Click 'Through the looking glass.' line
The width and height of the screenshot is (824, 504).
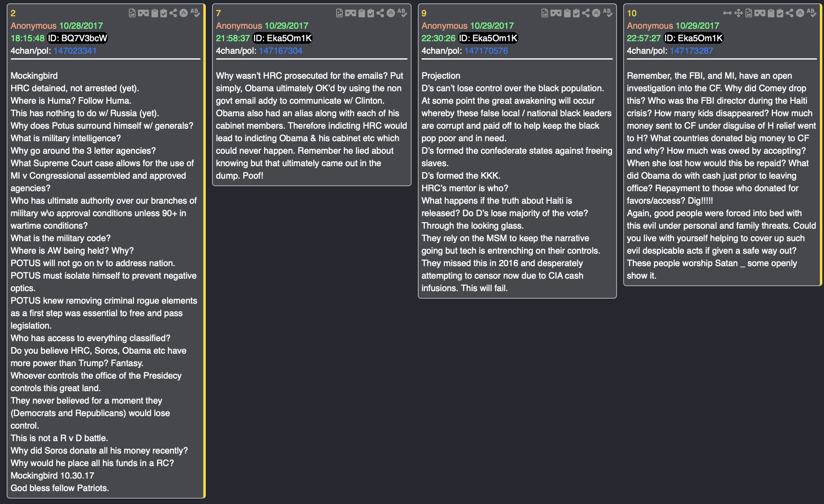click(472, 226)
